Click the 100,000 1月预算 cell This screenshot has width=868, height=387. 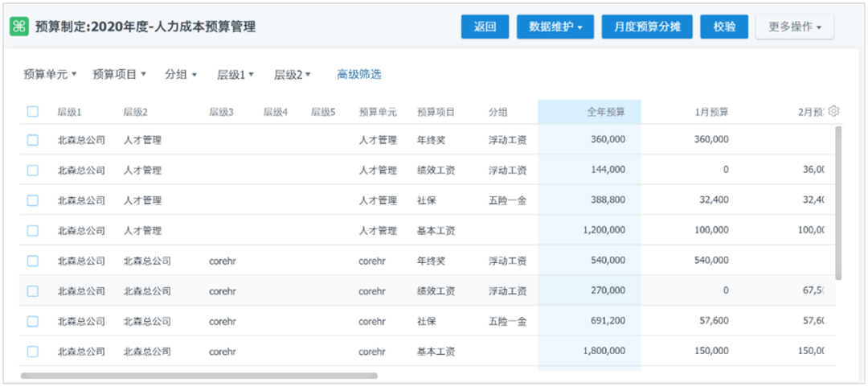pos(711,230)
